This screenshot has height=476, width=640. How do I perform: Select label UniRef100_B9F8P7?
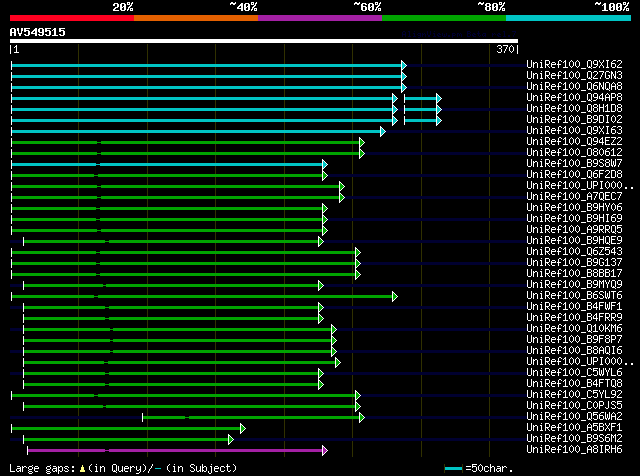[x=574, y=340]
